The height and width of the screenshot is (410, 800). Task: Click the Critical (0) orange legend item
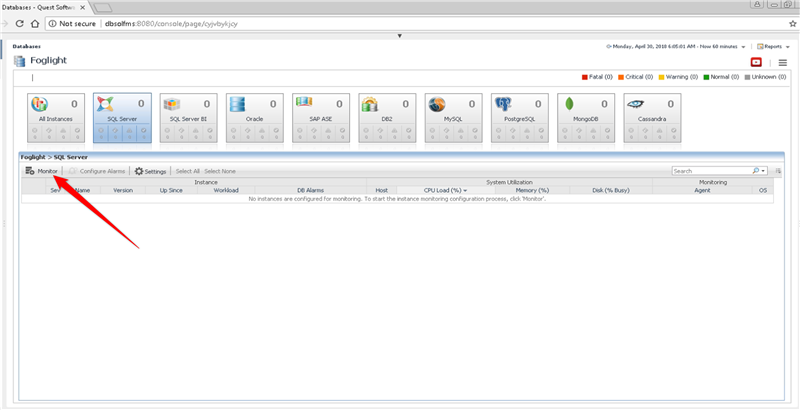(636, 77)
